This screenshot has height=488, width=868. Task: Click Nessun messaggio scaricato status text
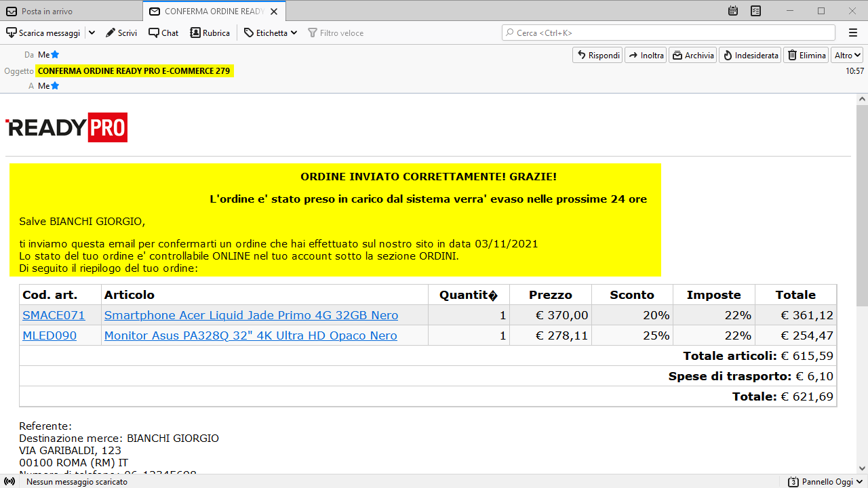tap(77, 482)
